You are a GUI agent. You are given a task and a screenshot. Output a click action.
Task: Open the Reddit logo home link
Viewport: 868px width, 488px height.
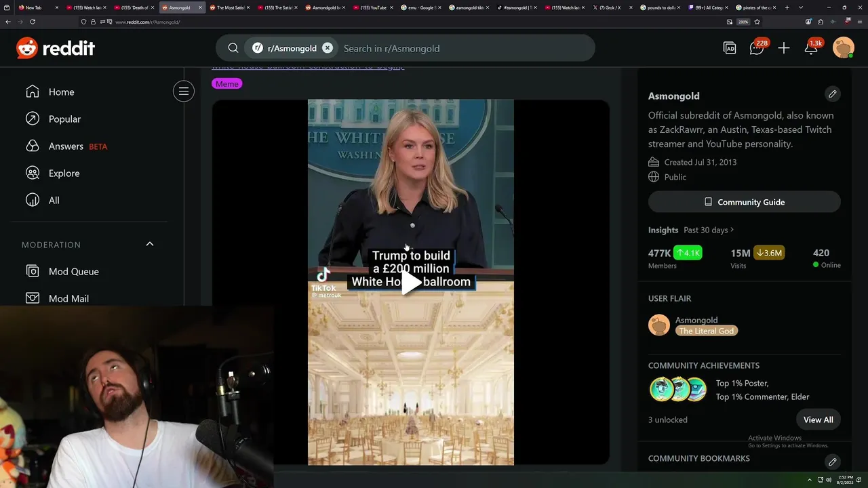point(56,48)
